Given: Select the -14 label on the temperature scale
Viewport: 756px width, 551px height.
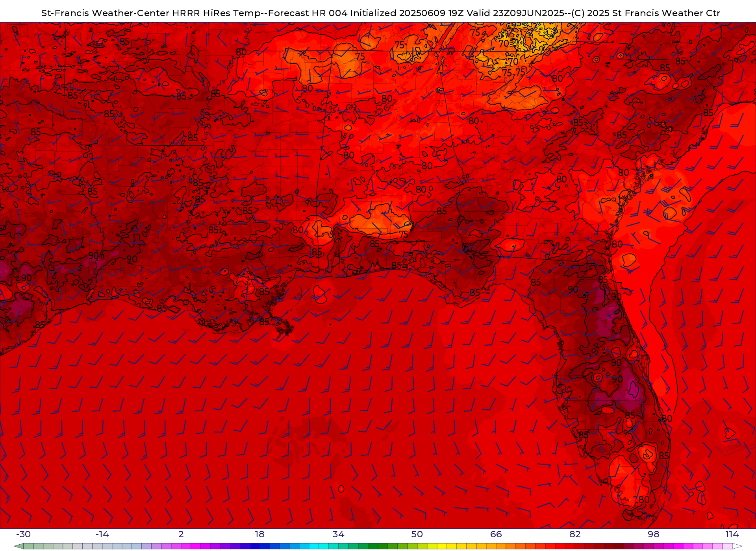Looking at the screenshot, I should 102,534.
